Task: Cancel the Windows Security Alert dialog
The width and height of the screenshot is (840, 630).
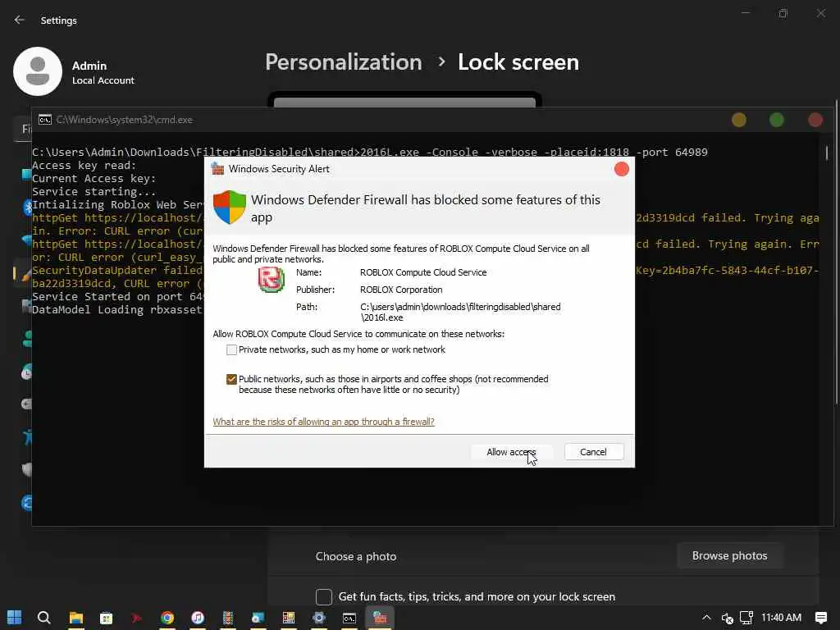Action: [x=594, y=452]
